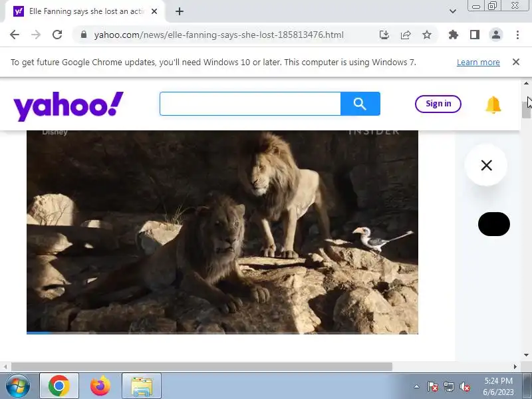
Task: Reload the Yahoo news page
Action: tap(57, 35)
